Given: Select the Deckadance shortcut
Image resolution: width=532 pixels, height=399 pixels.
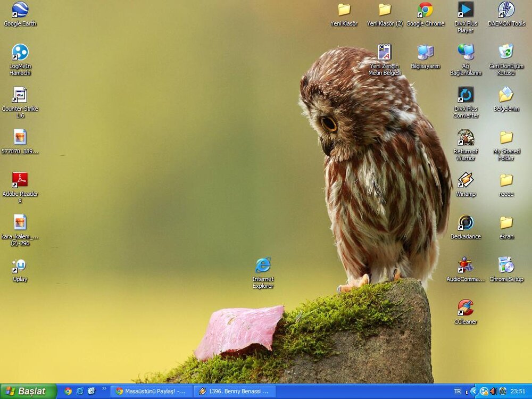Looking at the screenshot, I should click(x=465, y=223).
